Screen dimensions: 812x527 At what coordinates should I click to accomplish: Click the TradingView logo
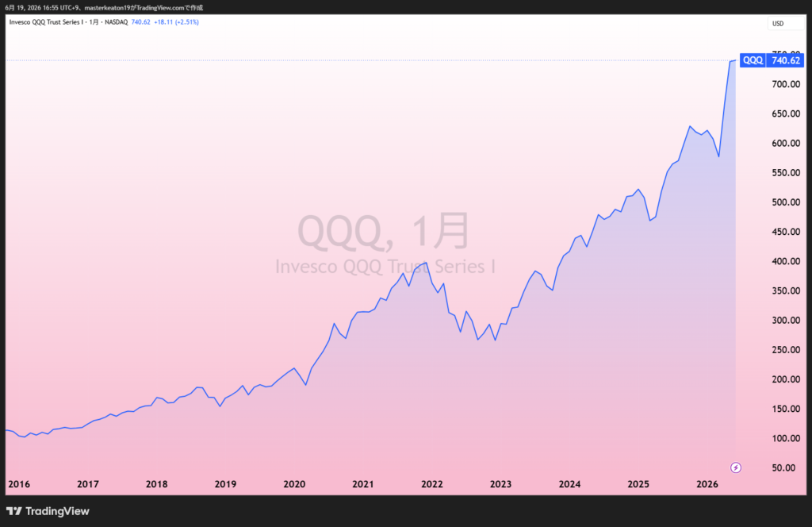click(x=48, y=511)
